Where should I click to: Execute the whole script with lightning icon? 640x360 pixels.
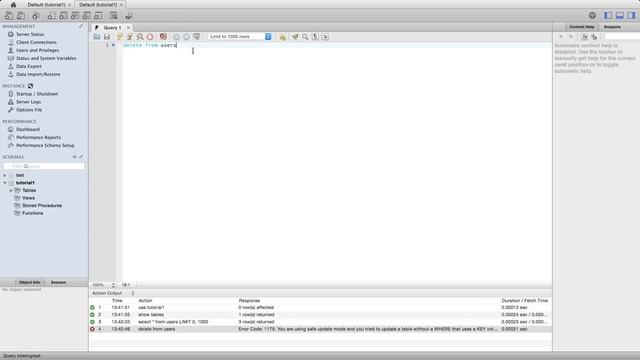coord(120,37)
